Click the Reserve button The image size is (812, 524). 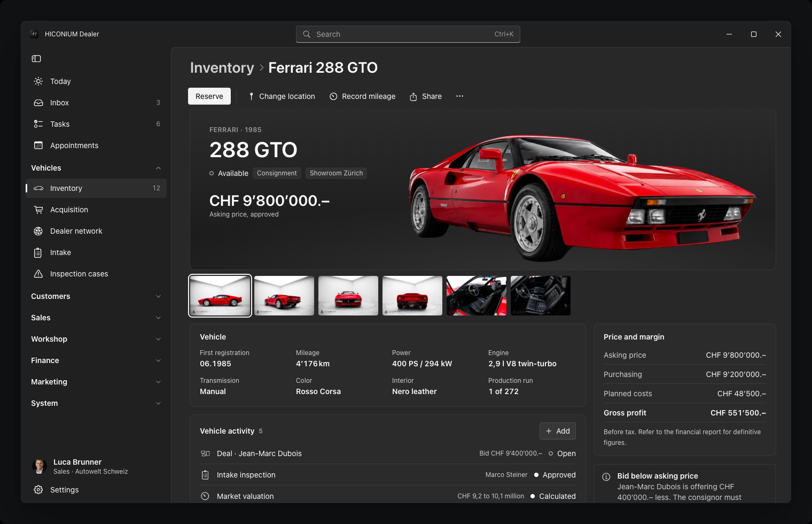click(209, 96)
